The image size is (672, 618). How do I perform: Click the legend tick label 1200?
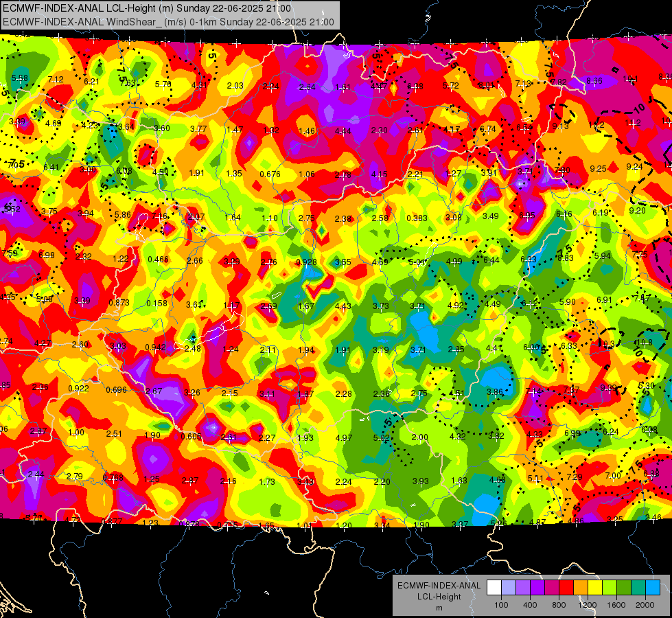[x=588, y=605]
